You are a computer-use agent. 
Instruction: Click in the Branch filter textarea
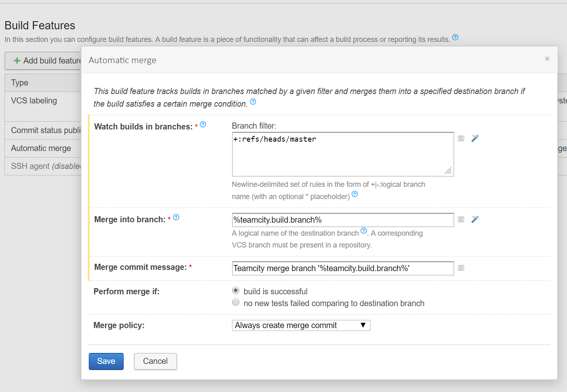(343, 154)
